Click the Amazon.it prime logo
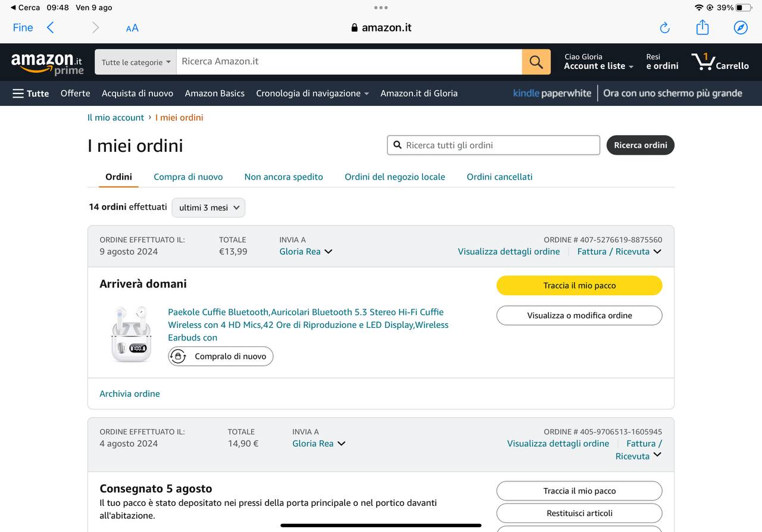The height and width of the screenshot is (532, 762). (47, 62)
